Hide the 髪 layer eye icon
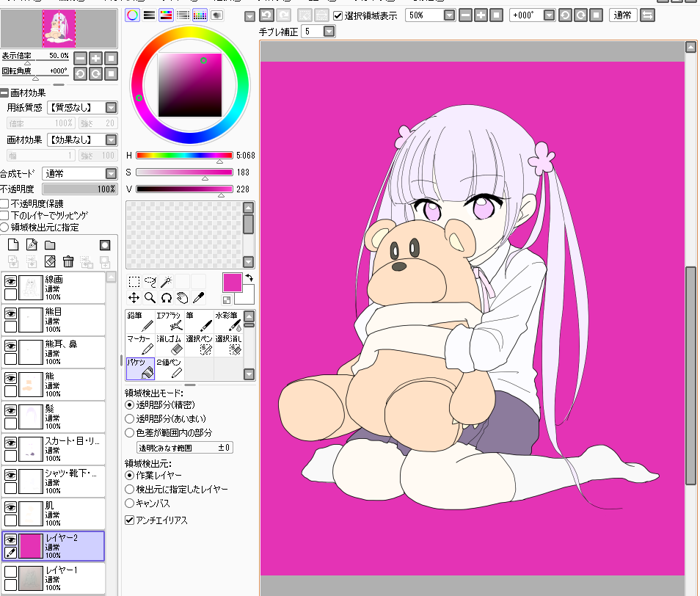Viewport: 700px width, 596px height. pyautogui.click(x=11, y=410)
